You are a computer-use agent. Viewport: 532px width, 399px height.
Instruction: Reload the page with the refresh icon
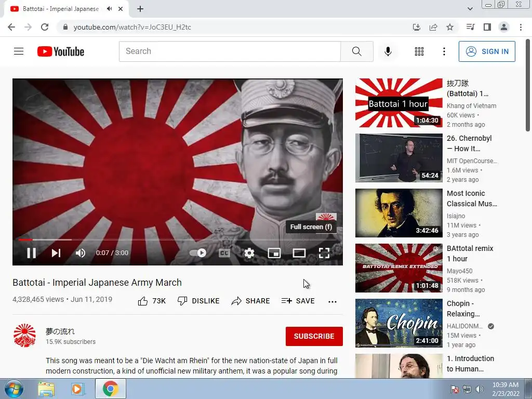[45, 27]
